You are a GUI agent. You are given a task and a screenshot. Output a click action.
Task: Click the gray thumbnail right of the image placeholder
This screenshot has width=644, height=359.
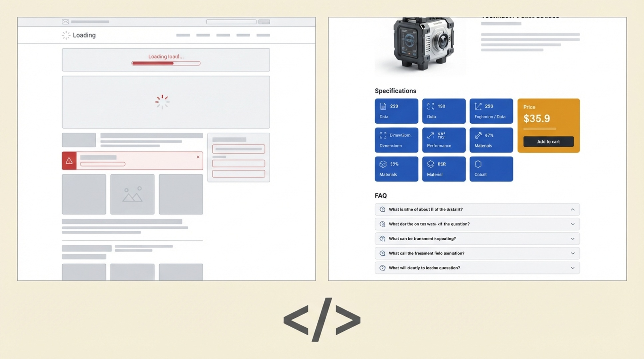pos(181,194)
